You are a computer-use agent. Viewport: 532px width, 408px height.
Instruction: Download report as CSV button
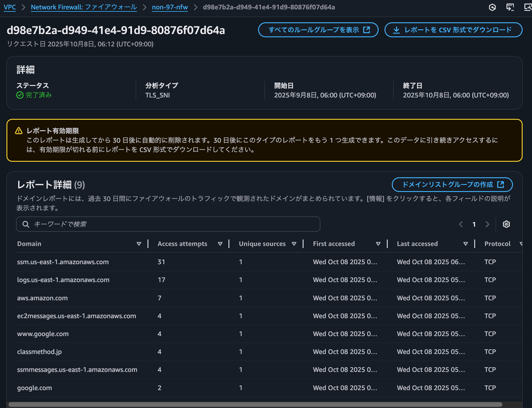point(453,30)
